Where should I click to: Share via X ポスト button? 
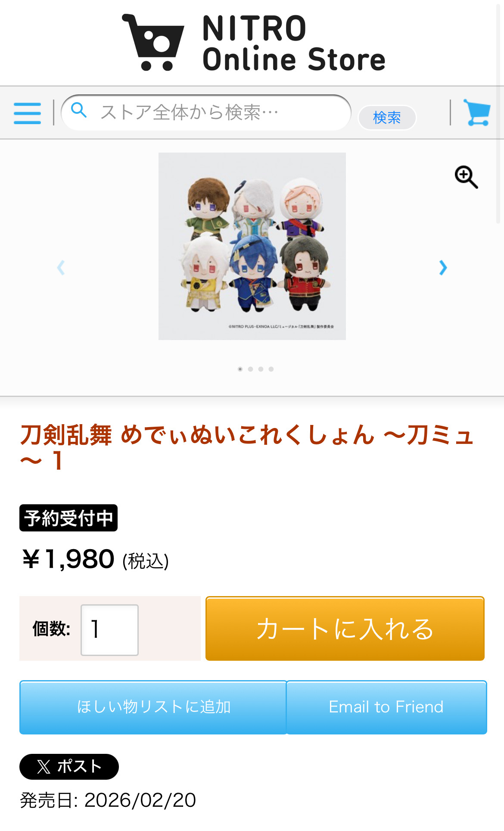(x=69, y=766)
